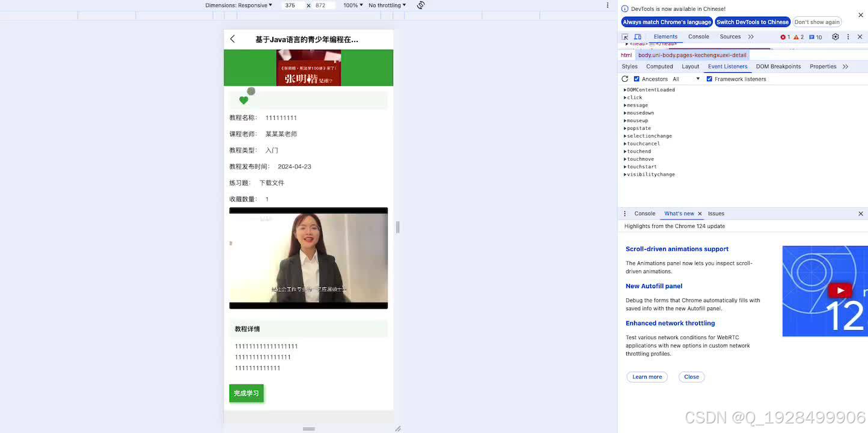Play the Chrome 124 YouTube video
The height and width of the screenshot is (433, 868).
[x=840, y=291]
